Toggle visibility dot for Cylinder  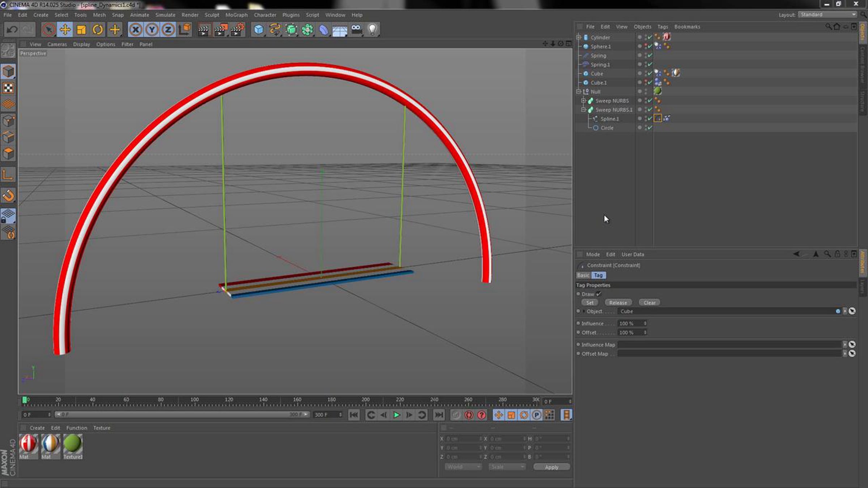coord(639,37)
